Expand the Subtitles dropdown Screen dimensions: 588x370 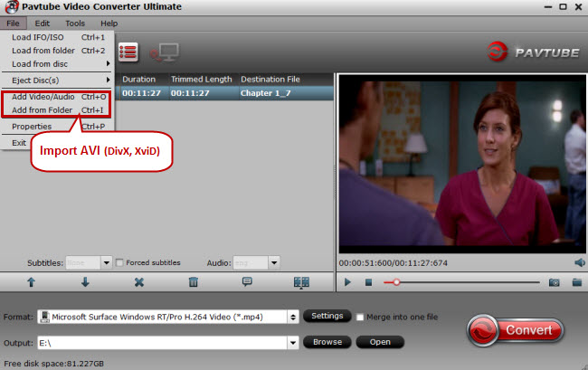(106, 262)
